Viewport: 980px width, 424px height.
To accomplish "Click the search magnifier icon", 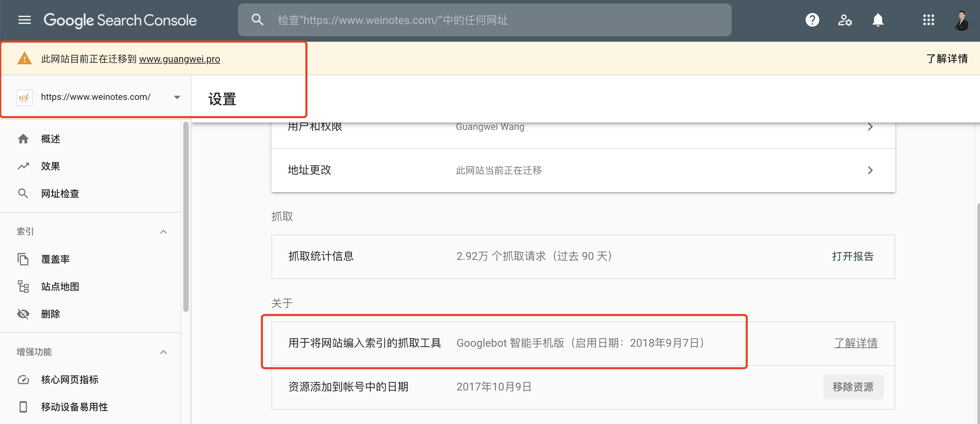I will [x=257, y=20].
